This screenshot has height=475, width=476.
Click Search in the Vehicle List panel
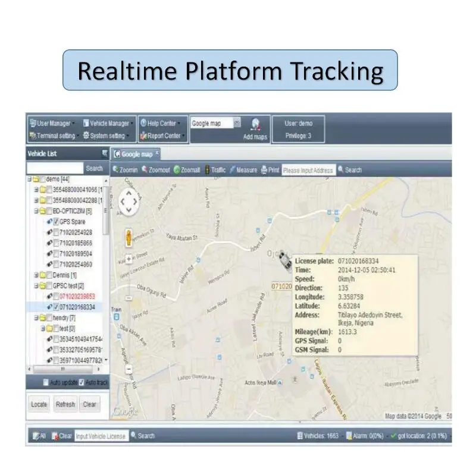click(x=94, y=168)
